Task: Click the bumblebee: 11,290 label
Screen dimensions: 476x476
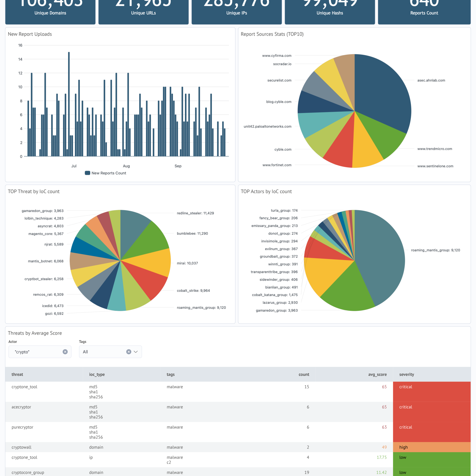Action: click(192, 233)
